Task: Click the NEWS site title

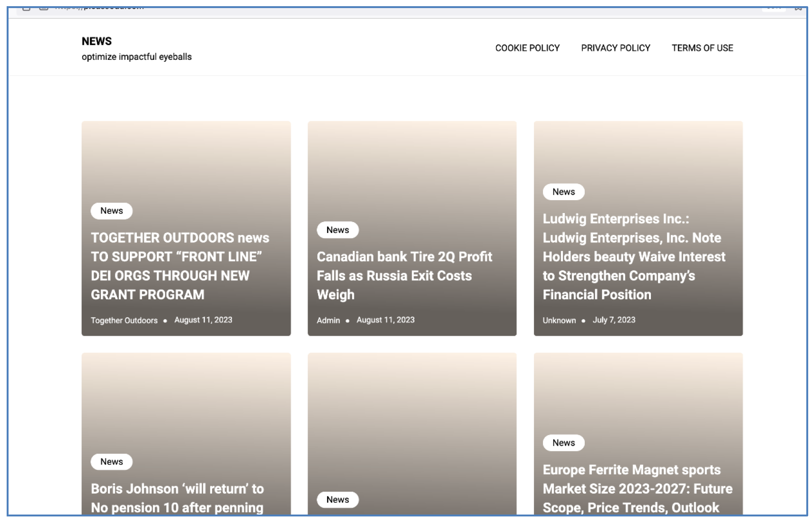Action: 97,41
